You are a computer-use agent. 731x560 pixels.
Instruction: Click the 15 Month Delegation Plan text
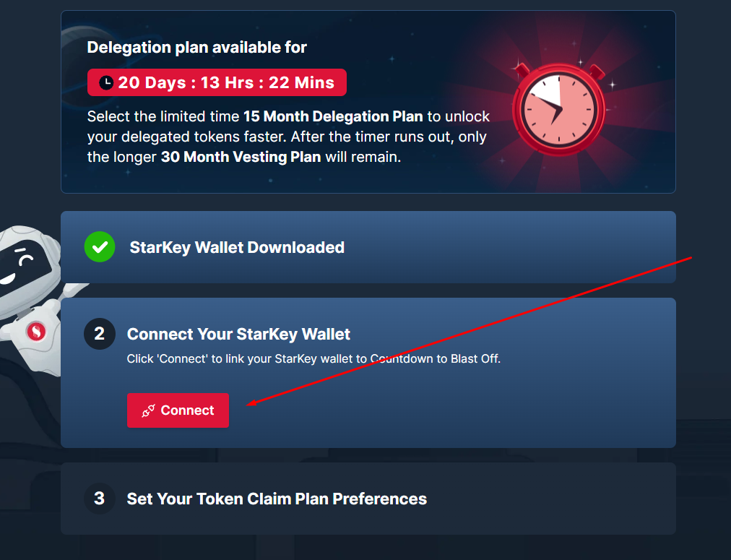tap(333, 116)
